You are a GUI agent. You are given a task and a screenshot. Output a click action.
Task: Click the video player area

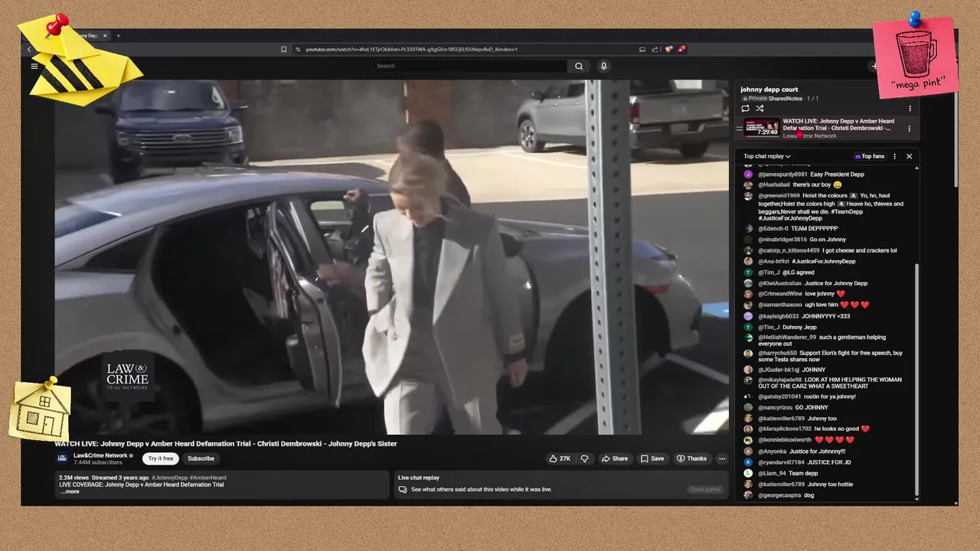(x=391, y=257)
